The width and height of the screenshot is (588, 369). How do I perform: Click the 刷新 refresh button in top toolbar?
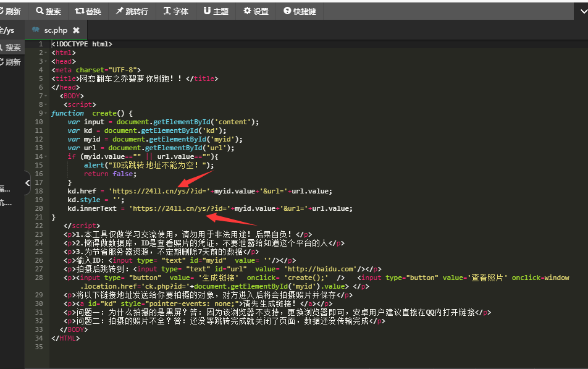coord(10,11)
